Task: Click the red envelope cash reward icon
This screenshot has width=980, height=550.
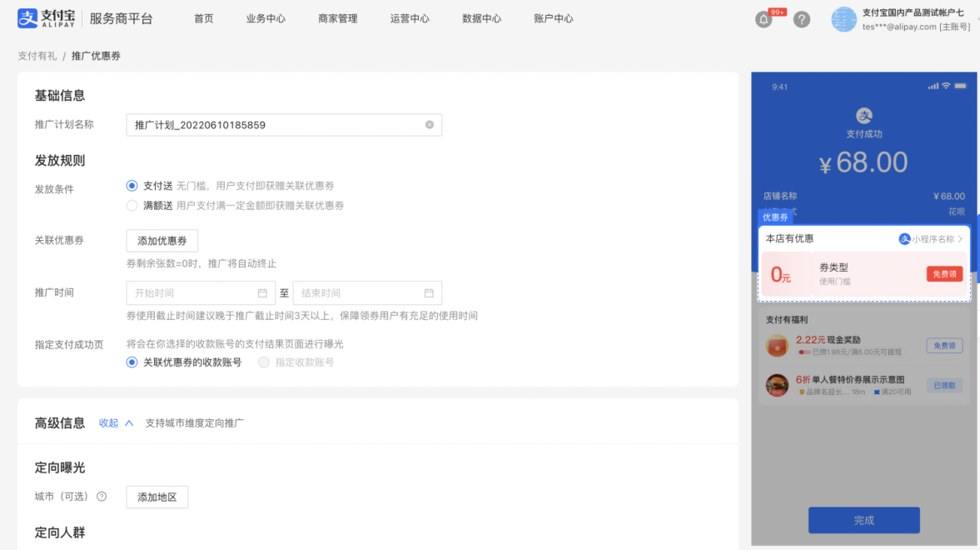Action: pos(777,345)
